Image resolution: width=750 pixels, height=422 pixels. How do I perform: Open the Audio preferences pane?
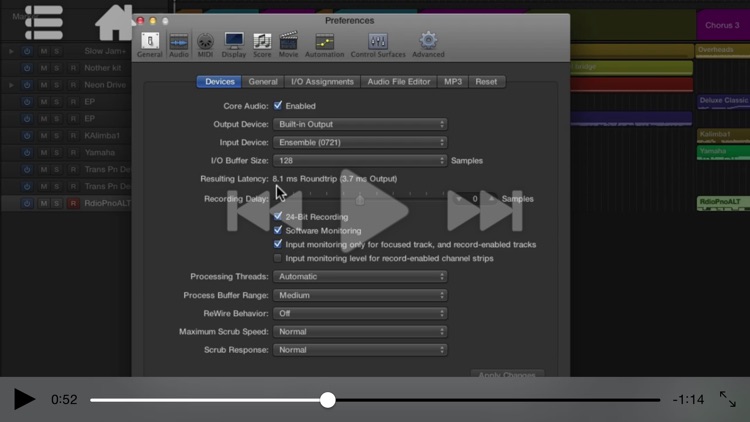coord(178,45)
